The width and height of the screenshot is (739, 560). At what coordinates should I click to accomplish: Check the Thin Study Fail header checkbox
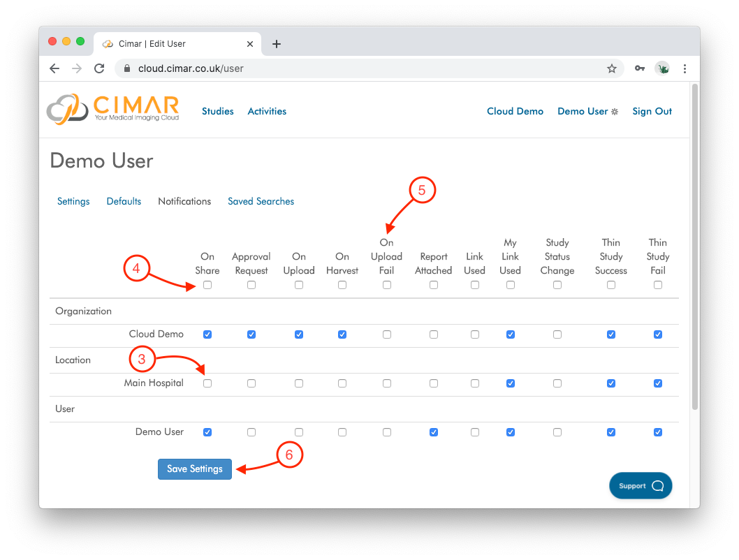pyautogui.click(x=658, y=285)
